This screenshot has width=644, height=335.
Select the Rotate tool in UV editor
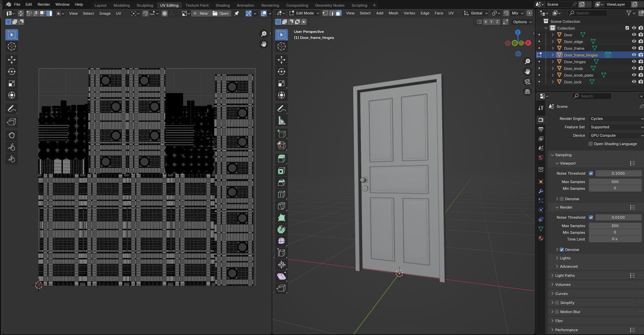point(12,72)
